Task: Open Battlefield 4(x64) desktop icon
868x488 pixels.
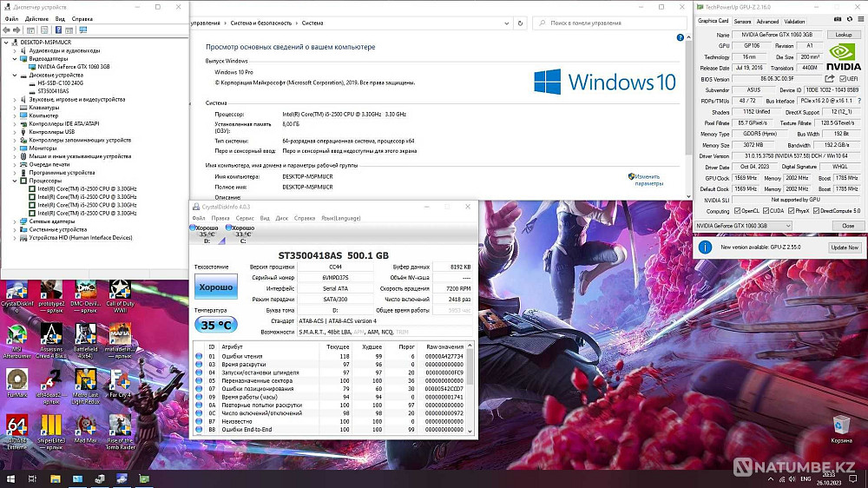Action: click(86, 340)
